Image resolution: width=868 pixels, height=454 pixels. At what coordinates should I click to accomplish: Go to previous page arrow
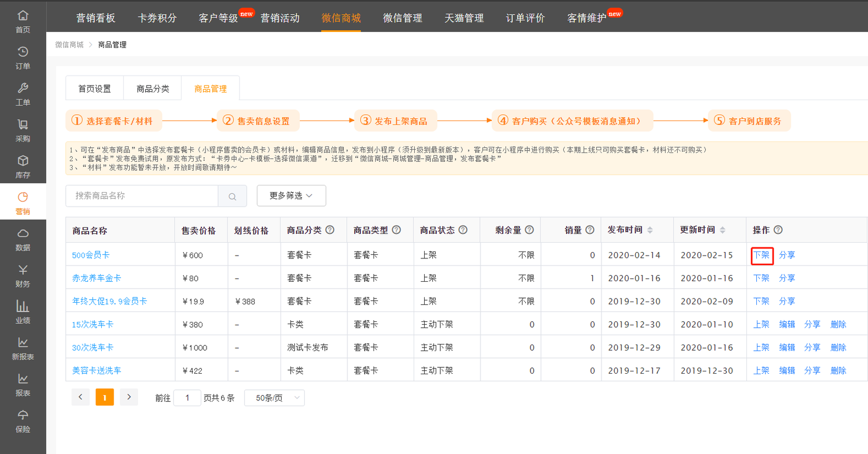click(80, 398)
